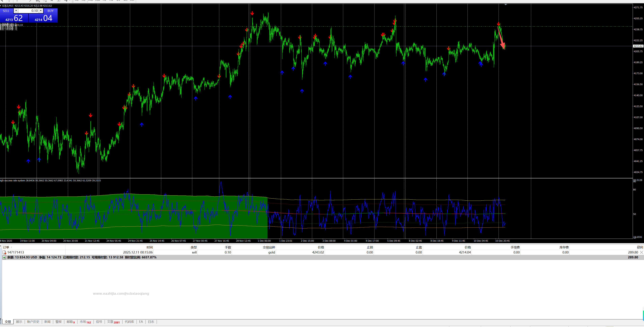The width and height of the screenshot is (644, 327).
Task: Select order ticket number 147171413
Action: coord(16,252)
